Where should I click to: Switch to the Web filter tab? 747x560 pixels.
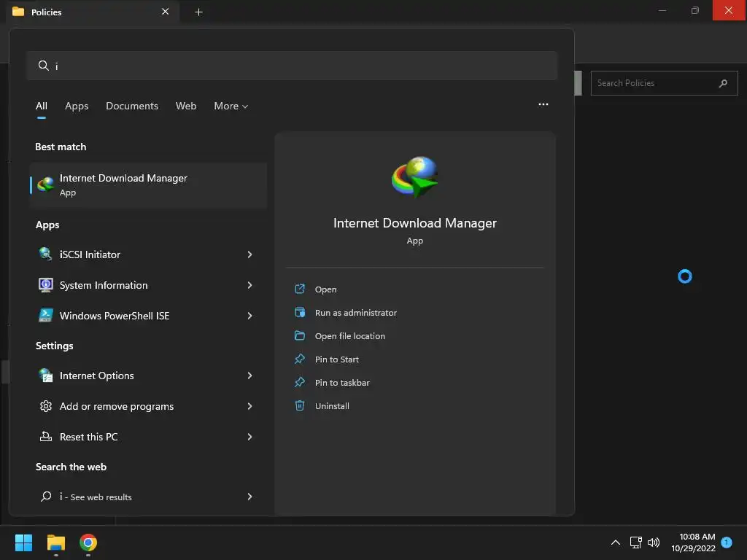click(x=186, y=106)
